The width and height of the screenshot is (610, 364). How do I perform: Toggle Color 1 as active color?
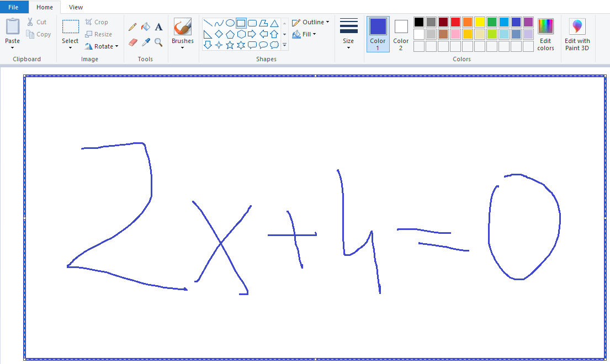pos(378,33)
